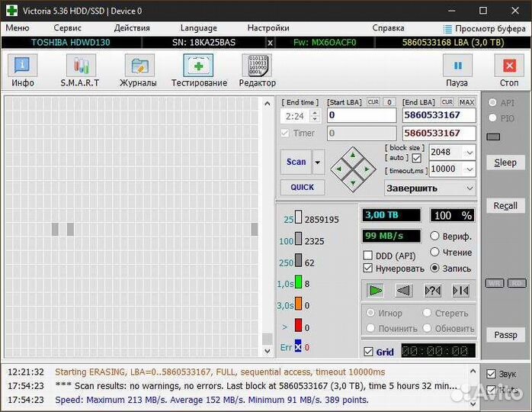The image size is (532, 412).
Task: Click the 0 button beside Start LBA
Action: click(389, 102)
